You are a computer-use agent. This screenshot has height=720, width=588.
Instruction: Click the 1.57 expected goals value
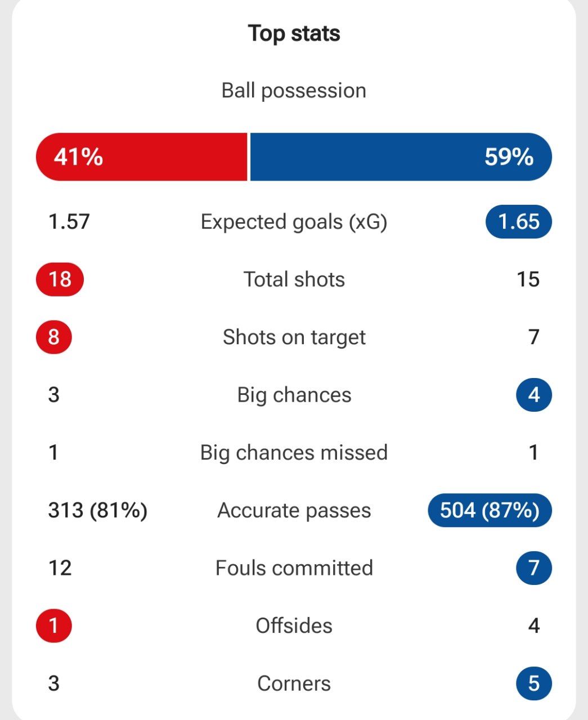pos(69,222)
